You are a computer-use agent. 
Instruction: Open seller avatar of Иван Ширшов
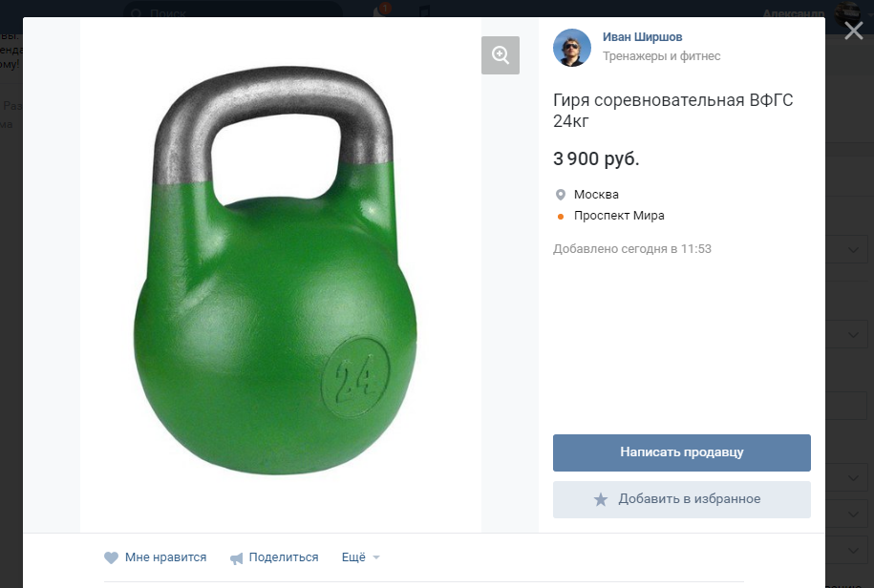[572, 48]
